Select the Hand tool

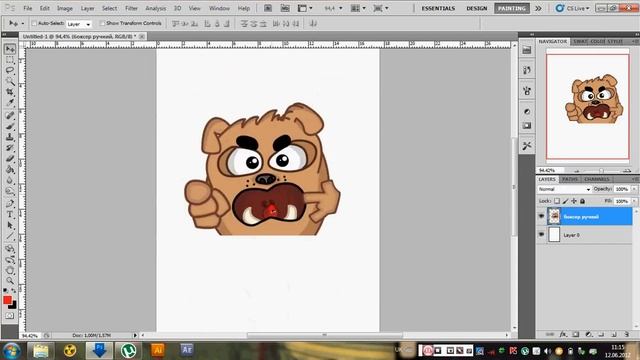click(10, 270)
